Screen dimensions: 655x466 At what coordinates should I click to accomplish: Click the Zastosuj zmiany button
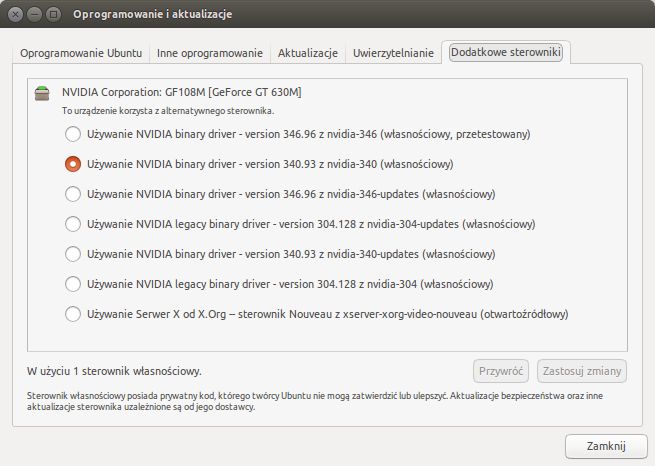582,371
